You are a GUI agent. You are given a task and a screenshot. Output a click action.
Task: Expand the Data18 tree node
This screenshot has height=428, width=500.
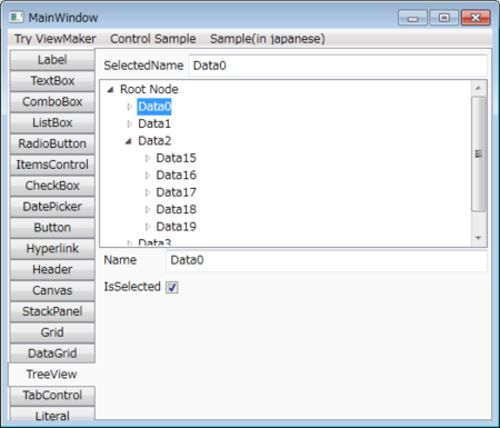point(148,210)
